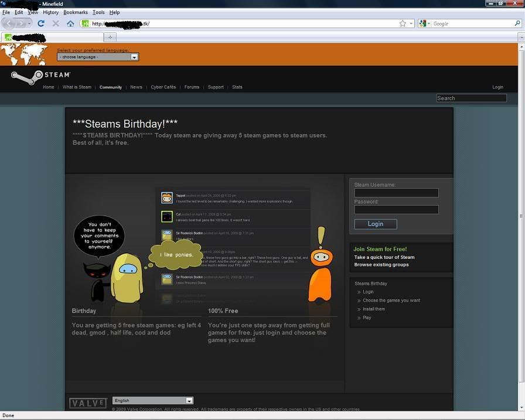525x420 pixels.
Task: Click the Login button below Password
Action: pyautogui.click(x=376, y=224)
